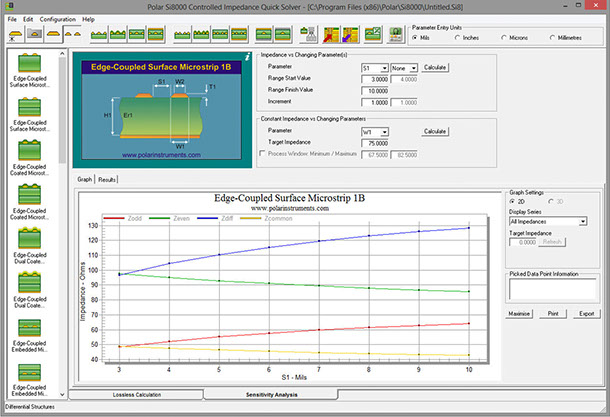Click the second structure icon in top toolbar

(x=36, y=34)
